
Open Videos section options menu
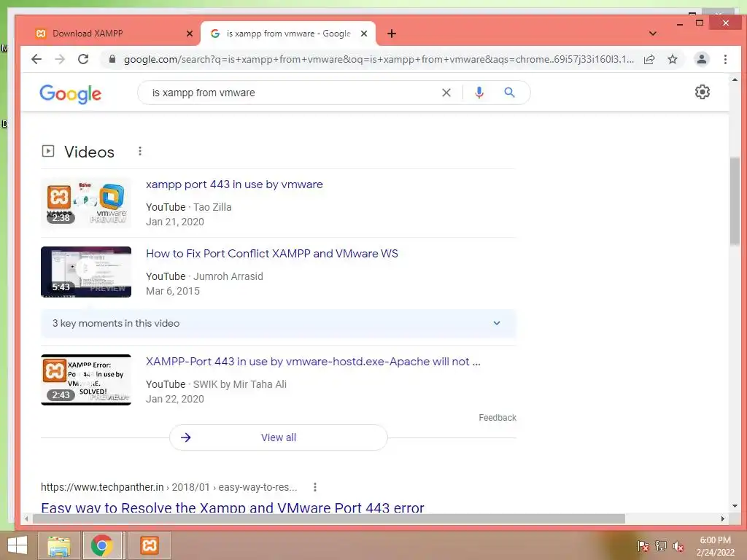pos(139,151)
